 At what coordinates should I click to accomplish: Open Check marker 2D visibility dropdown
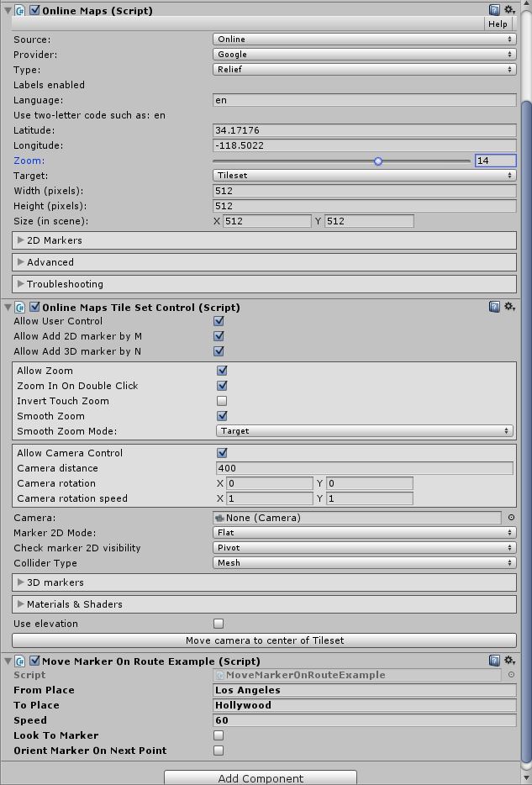[365, 547]
